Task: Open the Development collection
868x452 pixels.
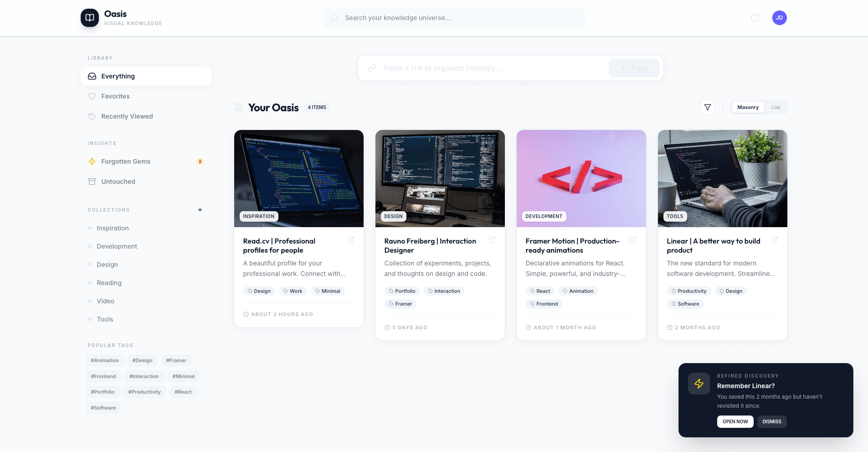Action: pos(146,246)
